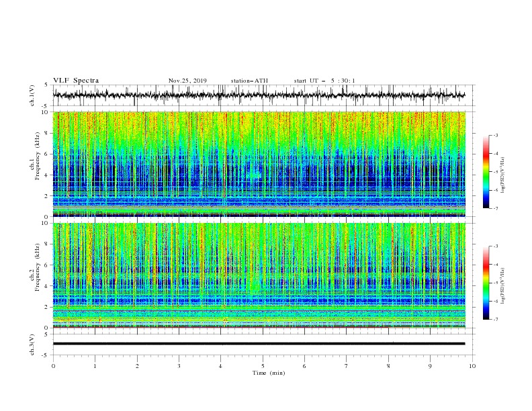
Task: Click the "-7" tick on ch.1 colorbar
Action: (496, 208)
